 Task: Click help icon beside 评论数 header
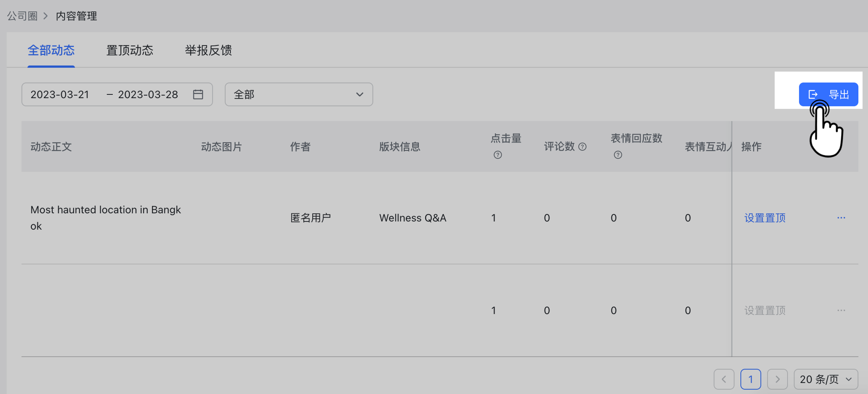(x=582, y=146)
